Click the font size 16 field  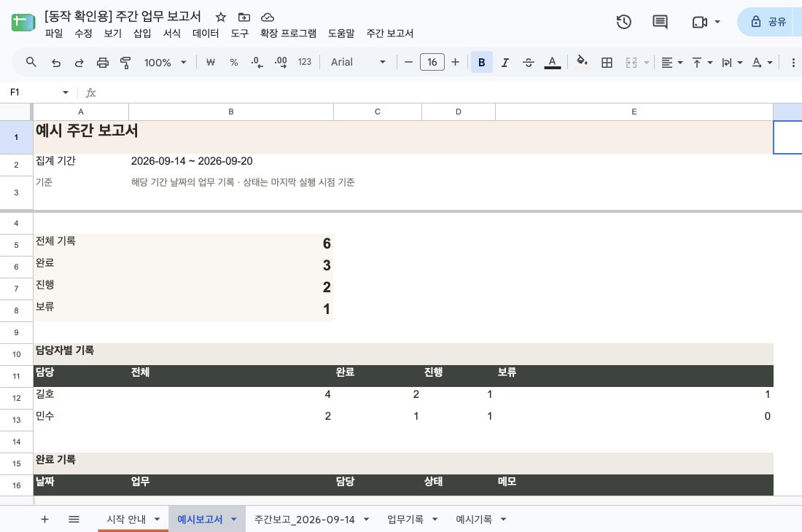[x=432, y=63]
